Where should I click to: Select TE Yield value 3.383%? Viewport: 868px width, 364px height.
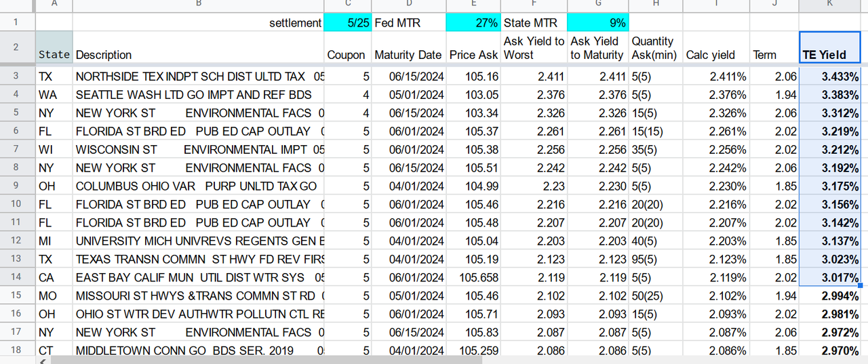click(829, 95)
